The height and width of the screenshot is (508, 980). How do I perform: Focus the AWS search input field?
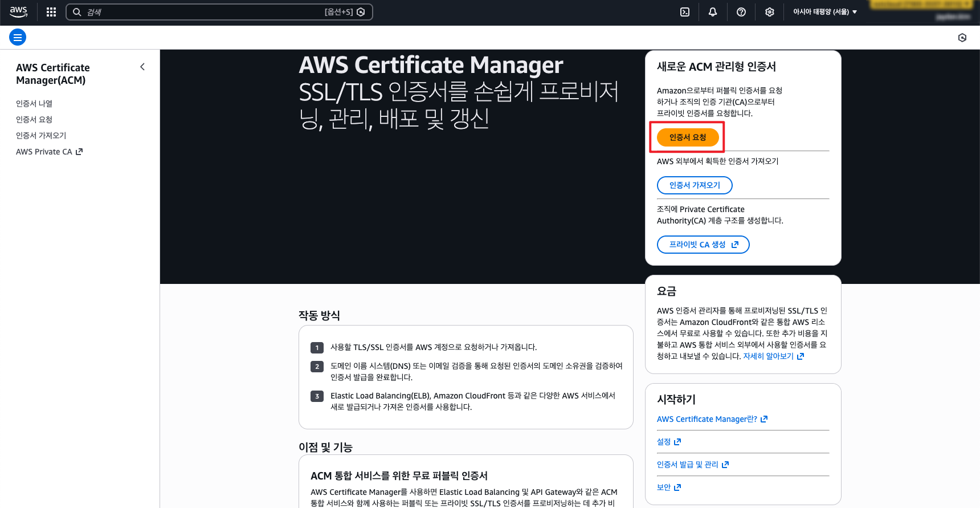[219, 12]
